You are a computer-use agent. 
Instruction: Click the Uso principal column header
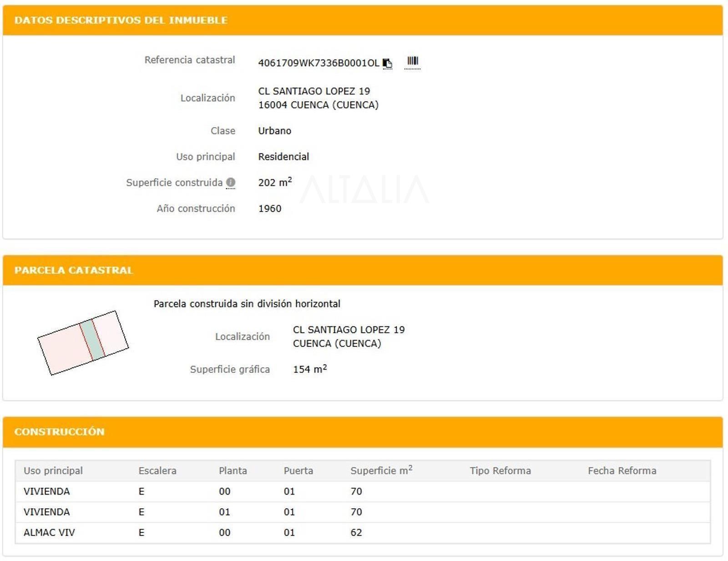click(53, 471)
